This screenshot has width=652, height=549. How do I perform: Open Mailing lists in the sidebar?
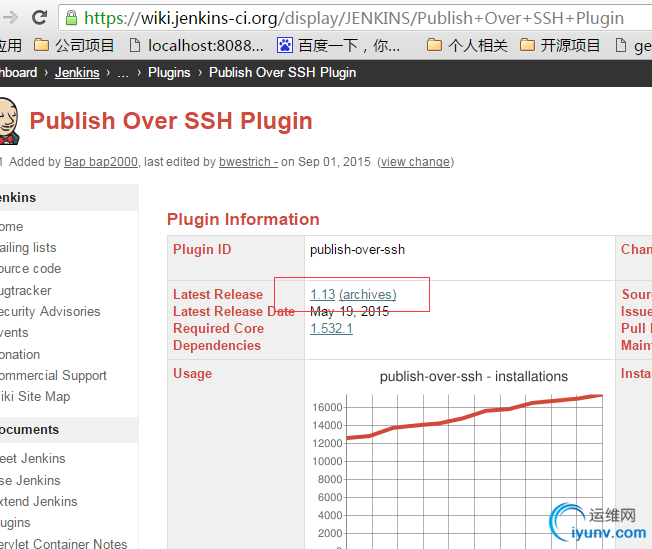28,248
